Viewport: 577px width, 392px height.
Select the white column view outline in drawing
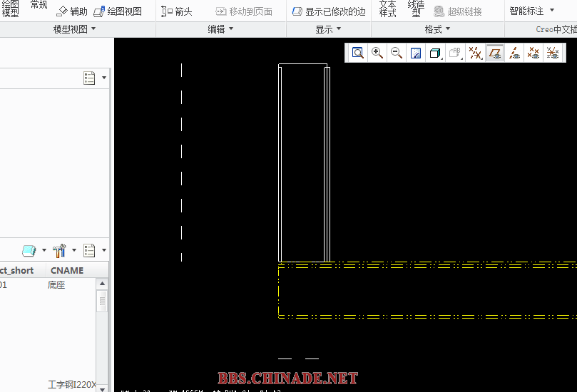point(304,163)
